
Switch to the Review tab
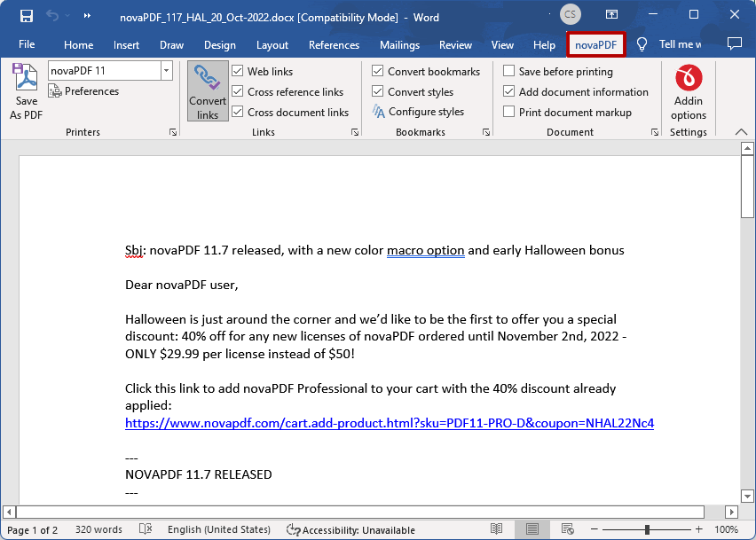[455, 45]
